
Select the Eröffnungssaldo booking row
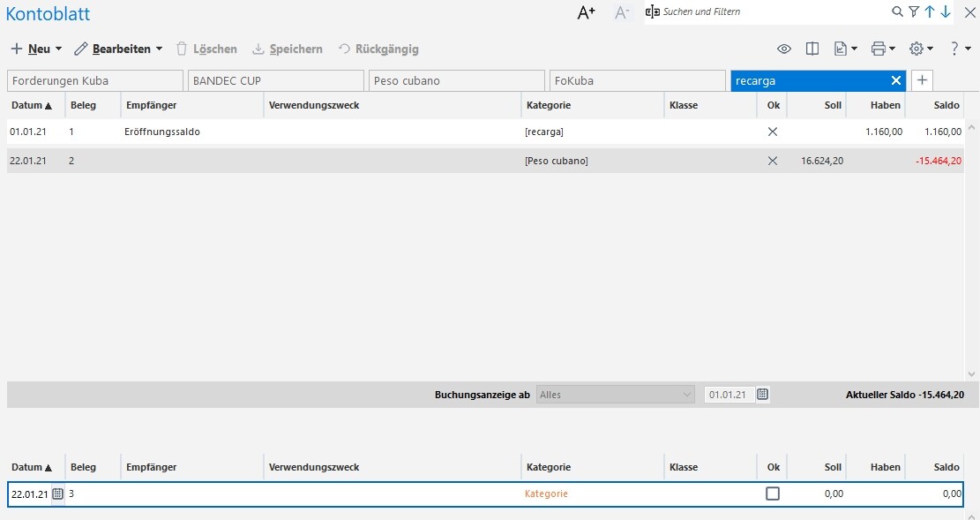click(485, 132)
